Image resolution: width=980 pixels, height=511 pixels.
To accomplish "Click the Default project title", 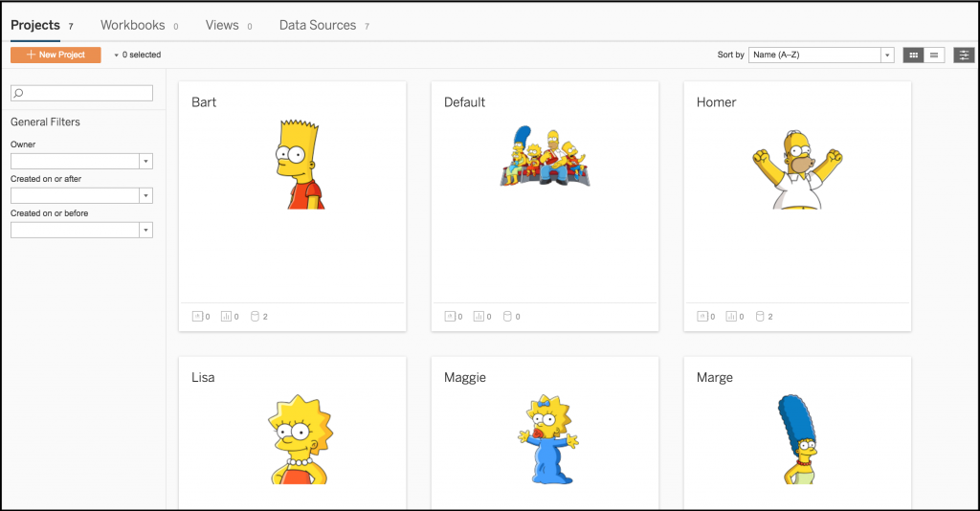I will point(464,102).
